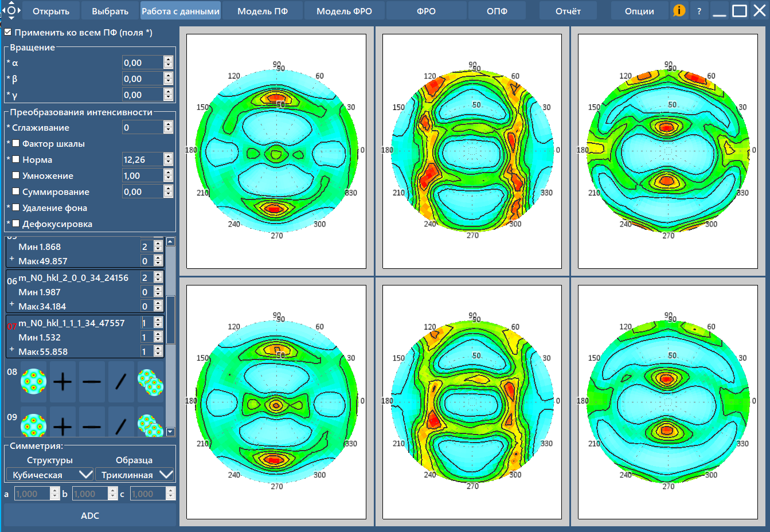770x532 pixels.
Task: Tick the 'Удаление фона' checkbox
Action: pyautogui.click(x=16, y=208)
